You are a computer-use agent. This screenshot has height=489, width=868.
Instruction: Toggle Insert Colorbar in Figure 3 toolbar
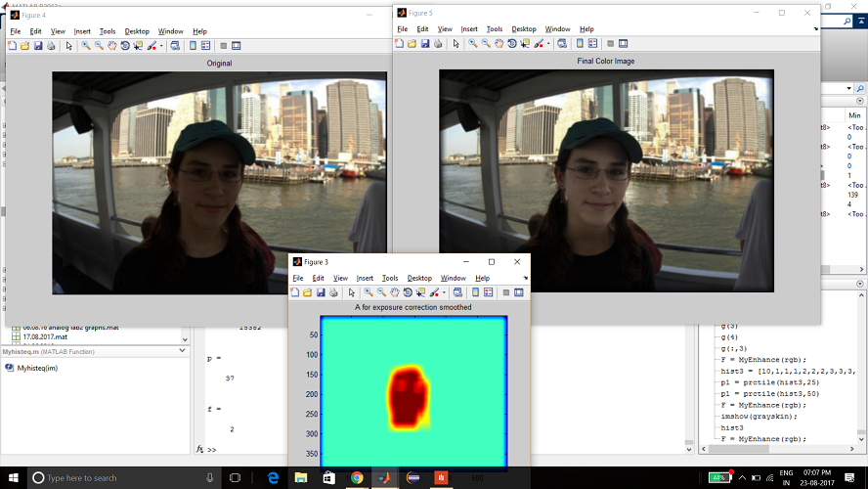476,291
